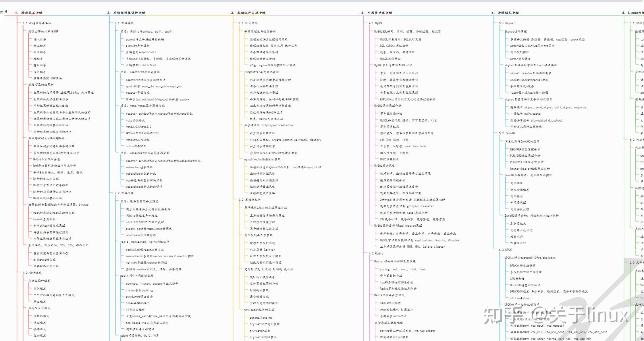Open the '2.2 网络原理' branch node

pos(124,193)
